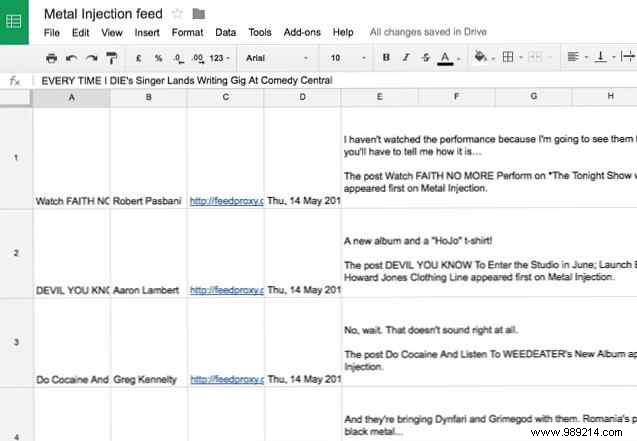
Task: Click the text wrapping icon
Action: 628,56
